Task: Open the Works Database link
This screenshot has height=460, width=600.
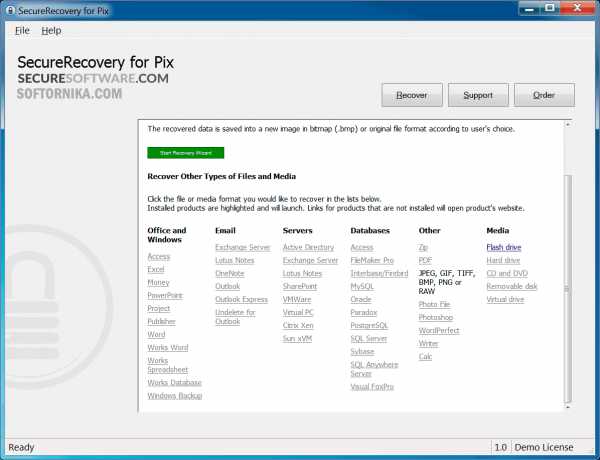Action: (174, 383)
